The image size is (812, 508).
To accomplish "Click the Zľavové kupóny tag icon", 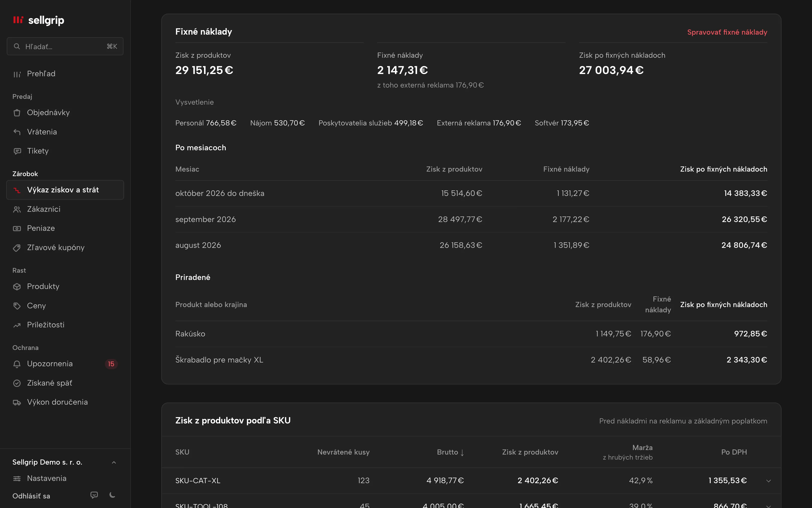I will coord(17,248).
